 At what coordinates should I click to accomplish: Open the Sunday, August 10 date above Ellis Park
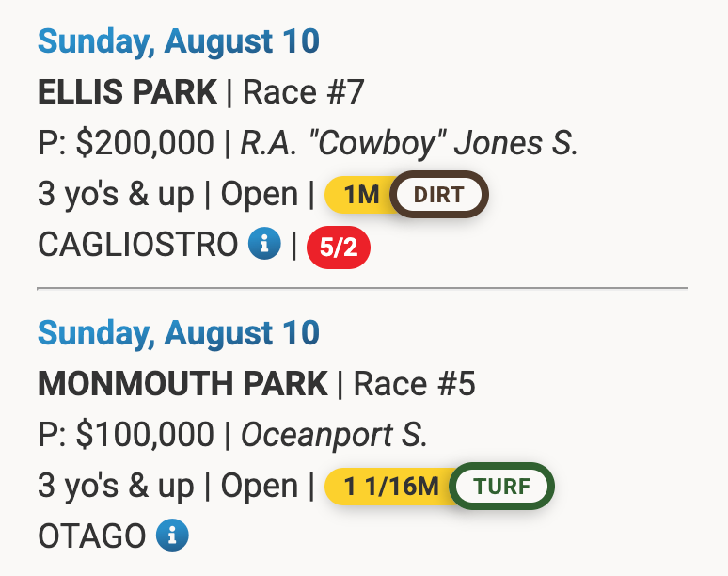coord(179,41)
